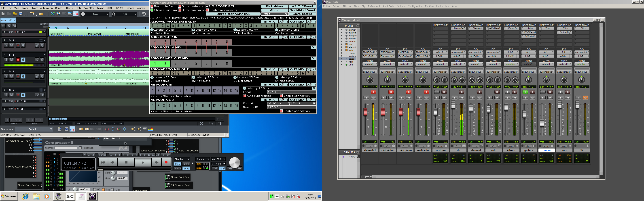
Task: Click the mixer icon next to Workspace dropdown
Action: click(60, 129)
